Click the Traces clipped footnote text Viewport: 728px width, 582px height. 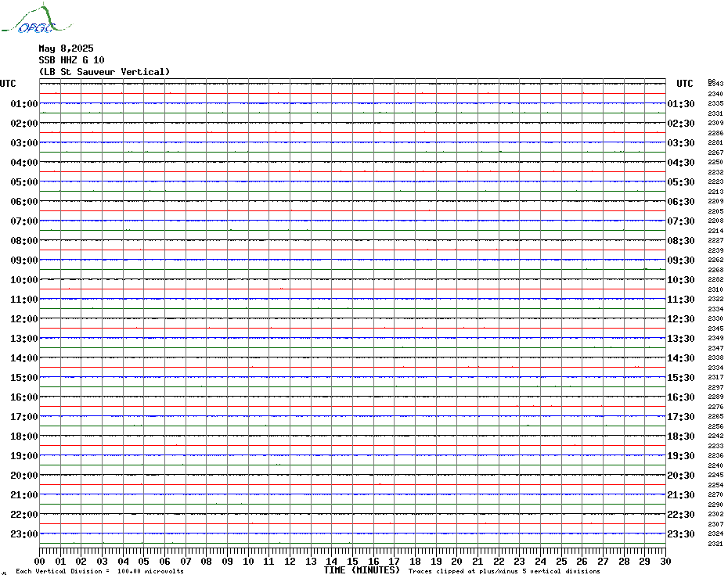(x=504, y=572)
